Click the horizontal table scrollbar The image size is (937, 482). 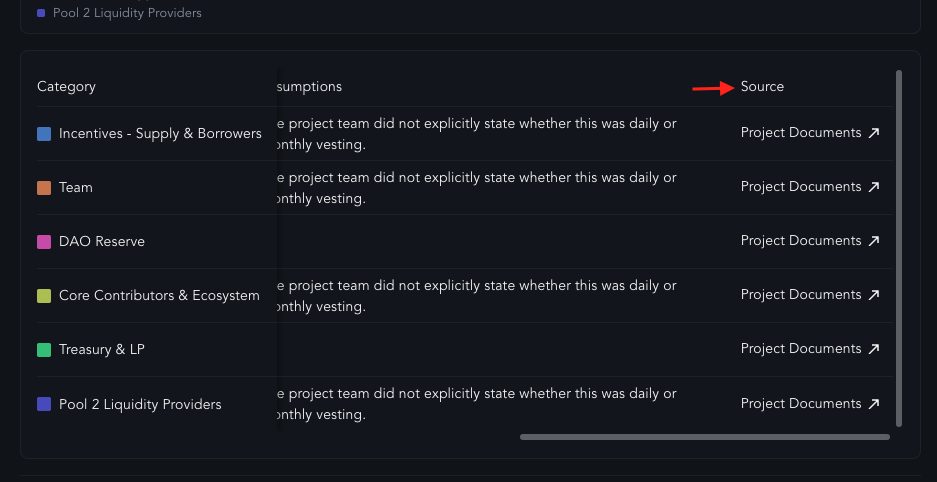click(x=705, y=437)
